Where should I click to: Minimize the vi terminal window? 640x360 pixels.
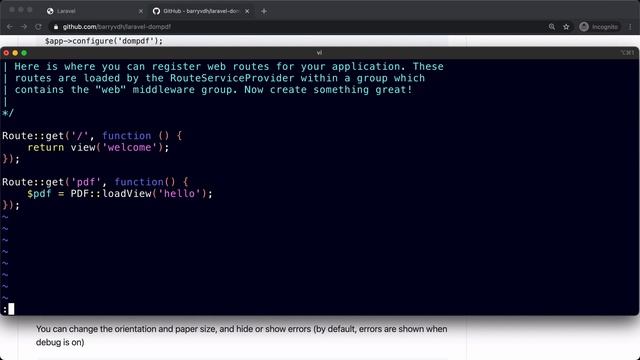[x=15, y=53]
